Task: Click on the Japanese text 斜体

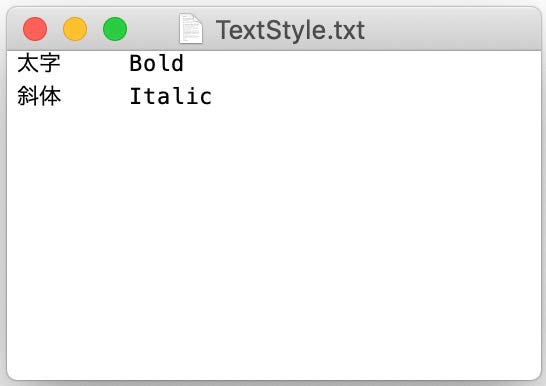Action: 39,96
